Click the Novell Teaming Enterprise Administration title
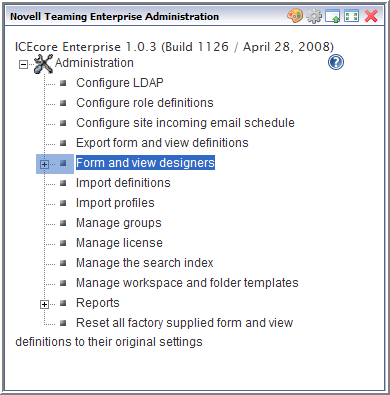390x395 pixels. 115,16
